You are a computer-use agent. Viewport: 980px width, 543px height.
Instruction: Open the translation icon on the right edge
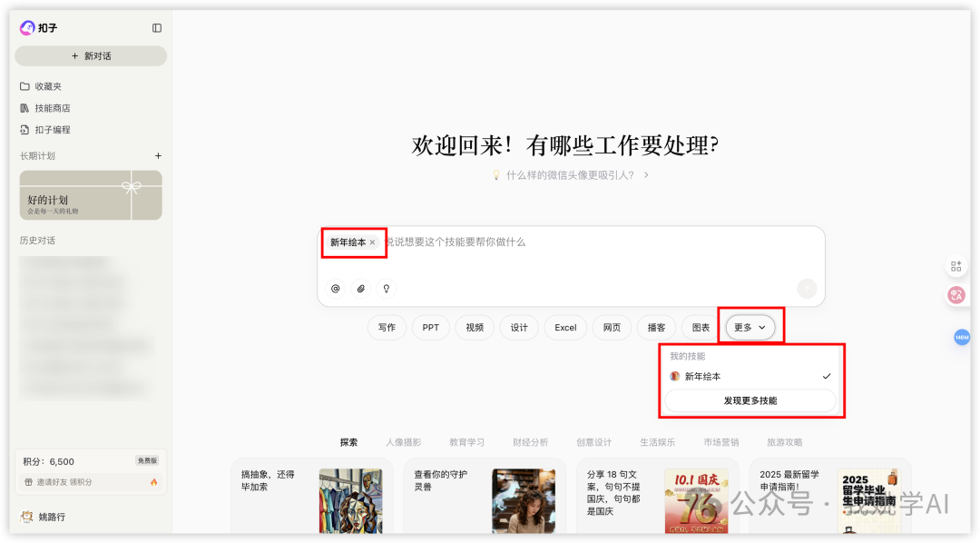[956, 294]
